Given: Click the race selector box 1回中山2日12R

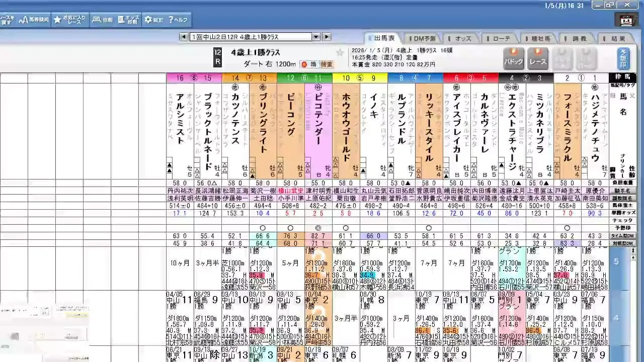Looking at the screenshot, I should pos(251,37).
